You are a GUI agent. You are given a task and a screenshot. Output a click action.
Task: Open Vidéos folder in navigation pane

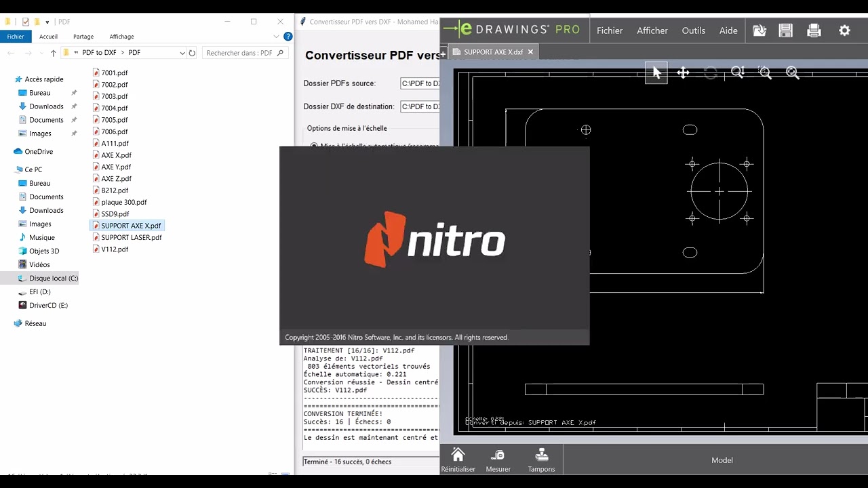point(34,264)
